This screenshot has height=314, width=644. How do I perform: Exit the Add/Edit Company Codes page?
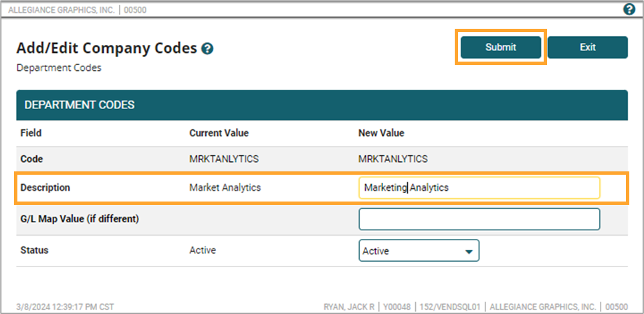click(x=587, y=48)
